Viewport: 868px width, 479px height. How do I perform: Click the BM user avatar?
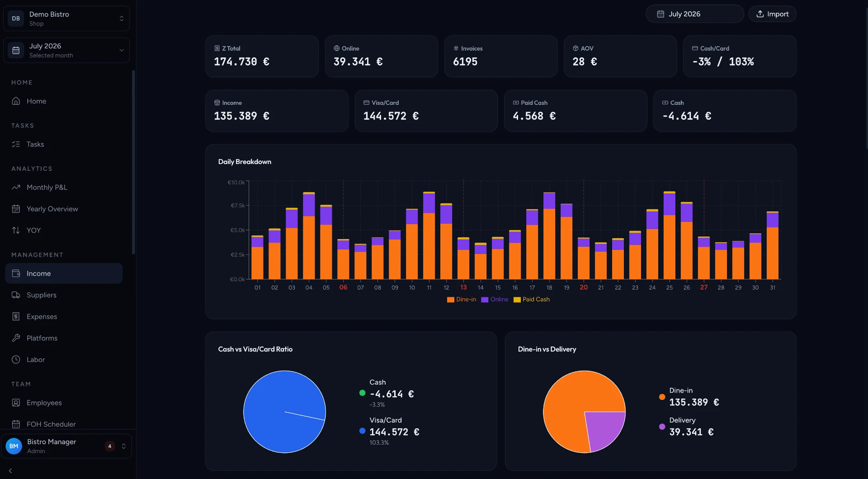[x=14, y=446]
